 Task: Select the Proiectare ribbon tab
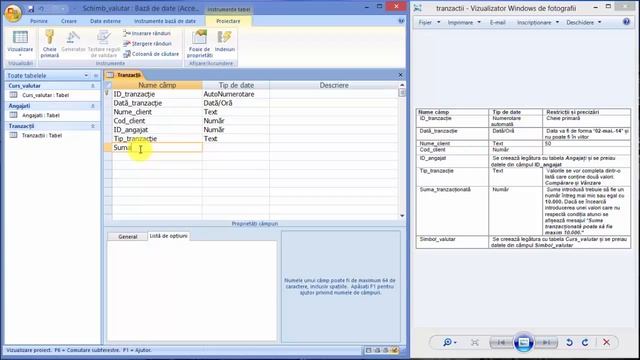tap(228, 21)
